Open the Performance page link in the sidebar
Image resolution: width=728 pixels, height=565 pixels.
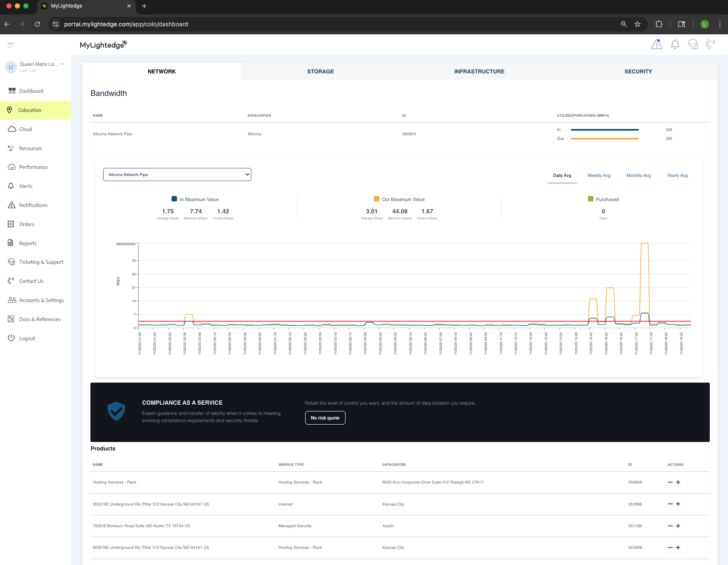pos(33,167)
